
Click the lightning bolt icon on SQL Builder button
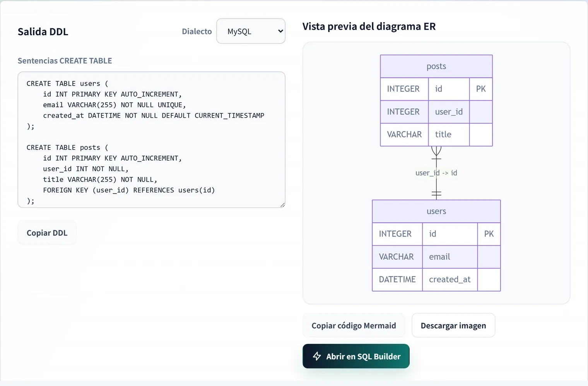[x=317, y=356]
